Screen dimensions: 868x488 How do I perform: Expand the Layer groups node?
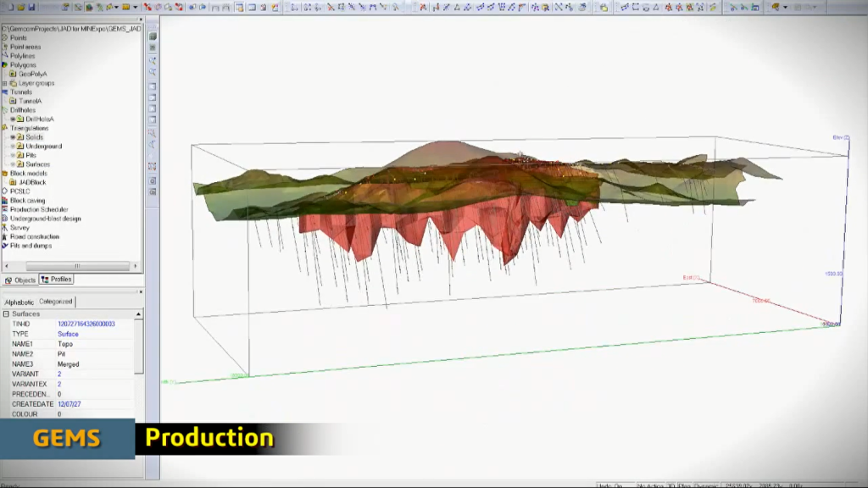(x=5, y=84)
